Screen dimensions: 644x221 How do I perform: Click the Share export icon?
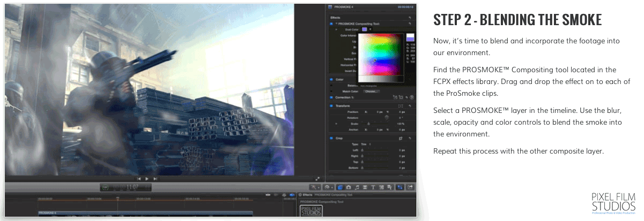[x=410, y=187]
